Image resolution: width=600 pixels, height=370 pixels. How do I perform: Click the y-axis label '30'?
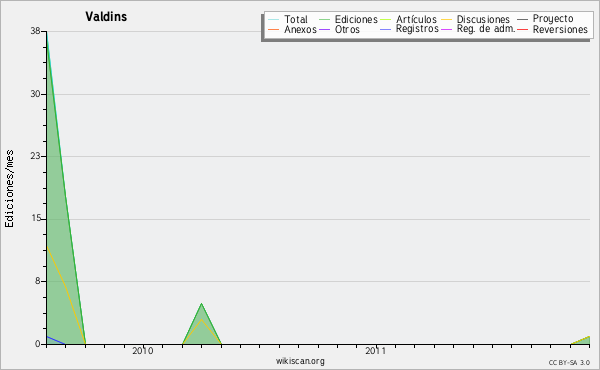[x=35, y=94]
